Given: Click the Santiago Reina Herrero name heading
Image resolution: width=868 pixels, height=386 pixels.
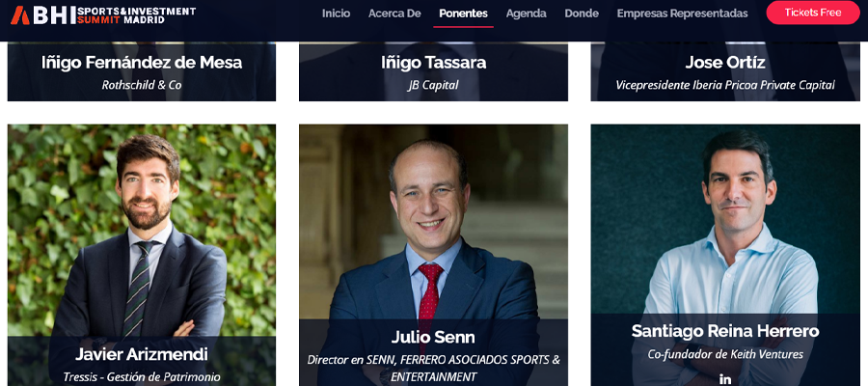Looking at the screenshot, I should tap(725, 331).
